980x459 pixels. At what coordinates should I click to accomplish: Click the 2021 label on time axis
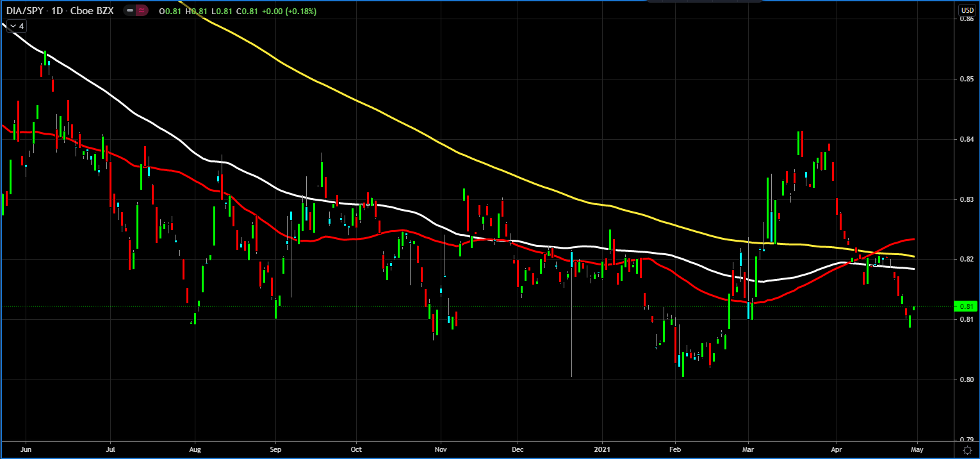pos(602,451)
